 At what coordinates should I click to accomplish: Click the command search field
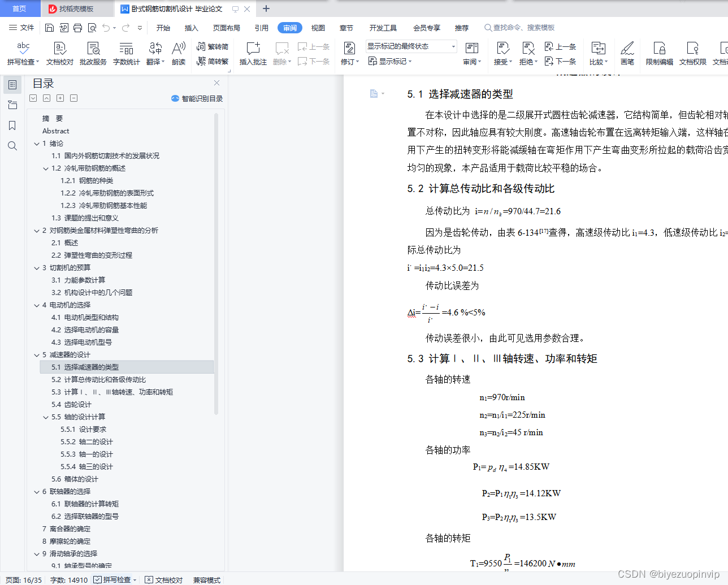coord(519,28)
